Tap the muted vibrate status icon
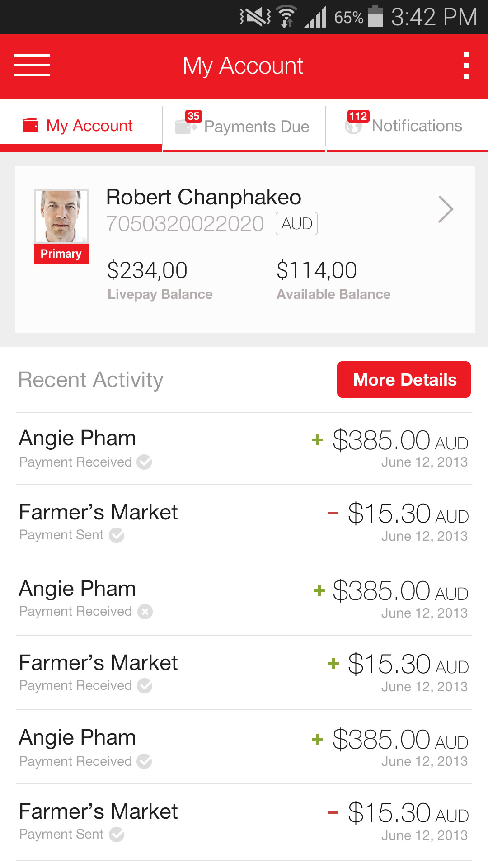The width and height of the screenshot is (488, 868). tap(255, 17)
